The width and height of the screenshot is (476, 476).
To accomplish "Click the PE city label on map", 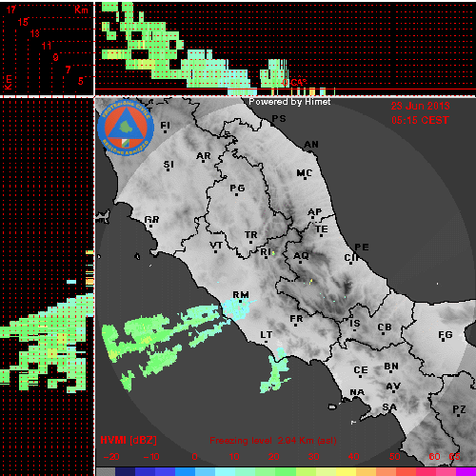I will pos(362,247).
